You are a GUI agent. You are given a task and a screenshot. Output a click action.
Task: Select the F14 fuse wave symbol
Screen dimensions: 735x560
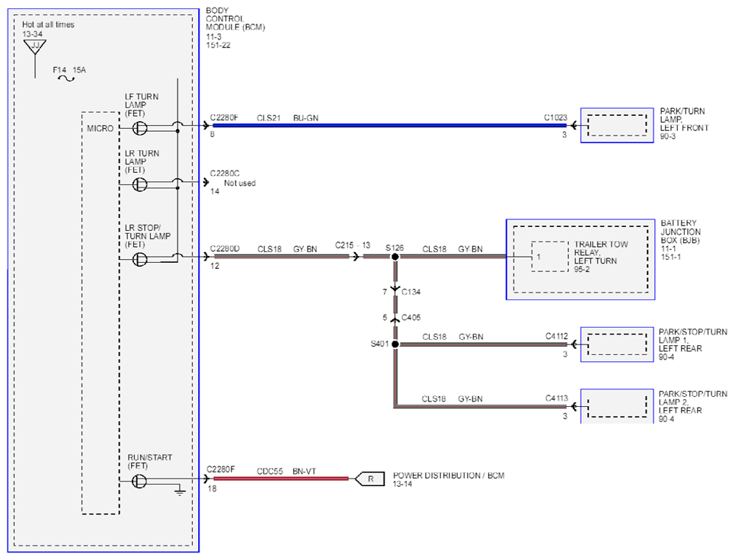[66, 78]
